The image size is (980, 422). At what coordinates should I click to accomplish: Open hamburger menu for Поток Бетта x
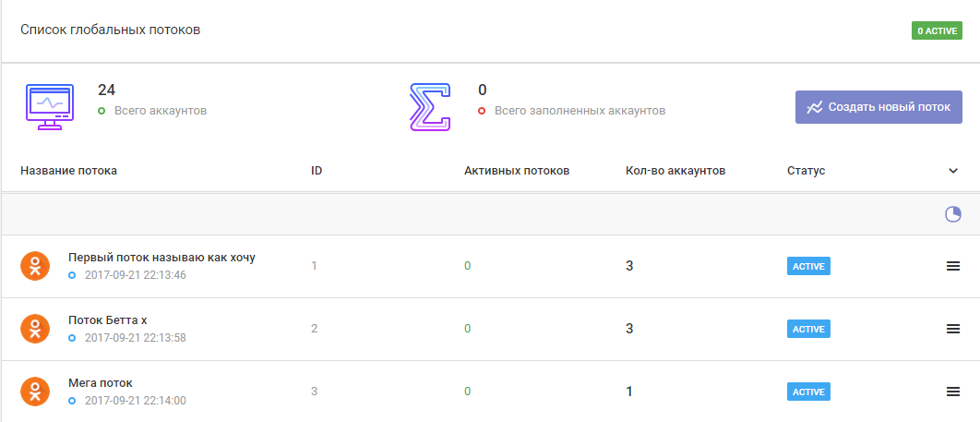click(953, 329)
